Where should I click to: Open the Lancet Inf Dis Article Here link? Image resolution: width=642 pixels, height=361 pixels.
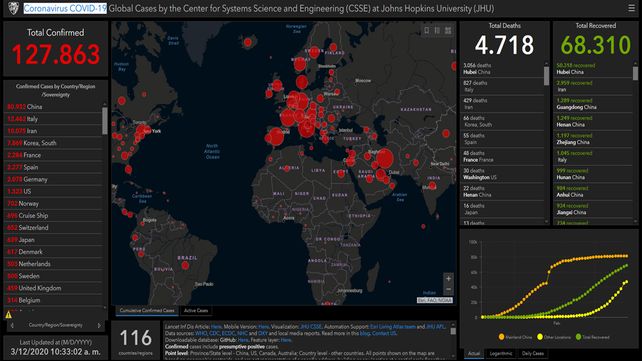click(x=216, y=327)
